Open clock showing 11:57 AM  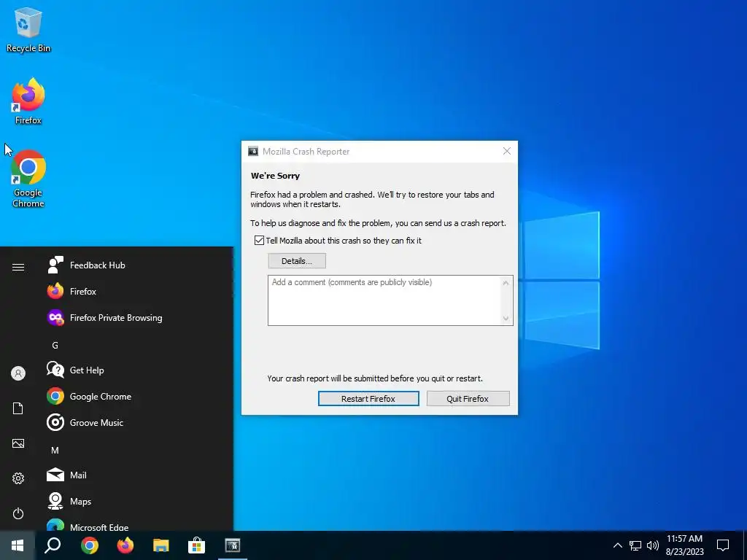coord(684,545)
